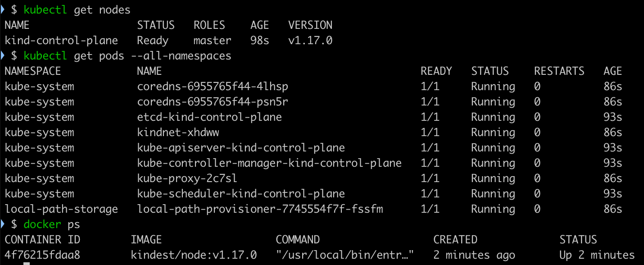The width and height of the screenshot is (644, 265).
Task: Click the kindest/node:v1.17.0 image name
Action: (x=194, y=255)
